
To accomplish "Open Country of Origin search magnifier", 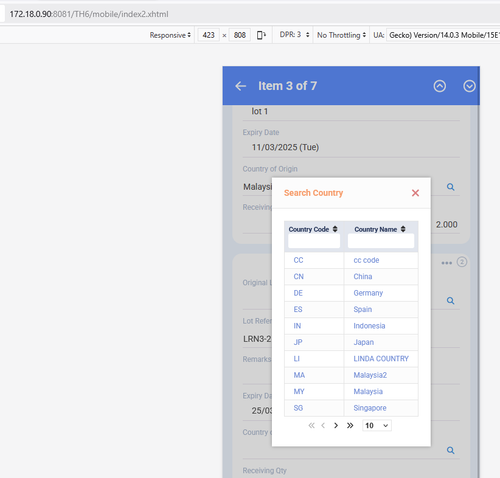I will pyautogui.click(x=450, y=187).
